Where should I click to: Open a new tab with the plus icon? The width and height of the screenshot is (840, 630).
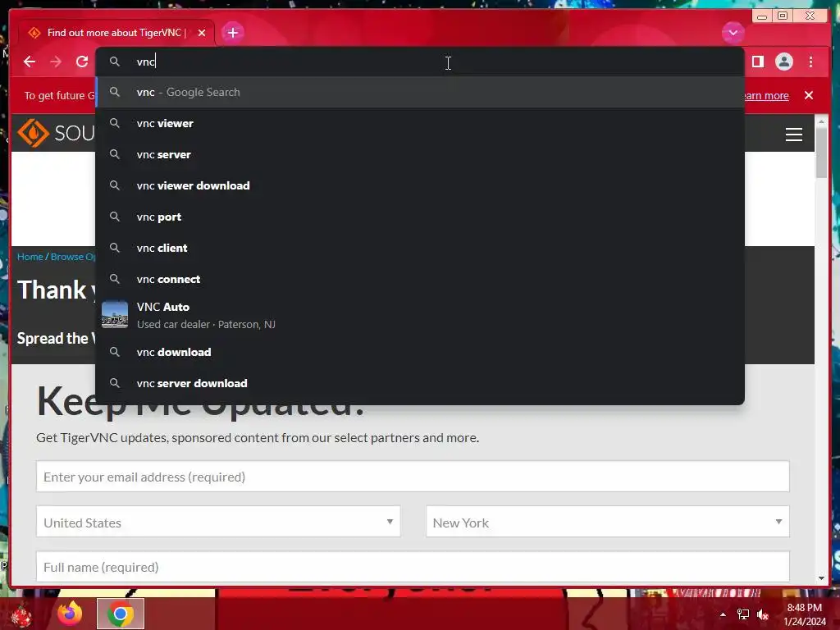(x=232, y=33)
